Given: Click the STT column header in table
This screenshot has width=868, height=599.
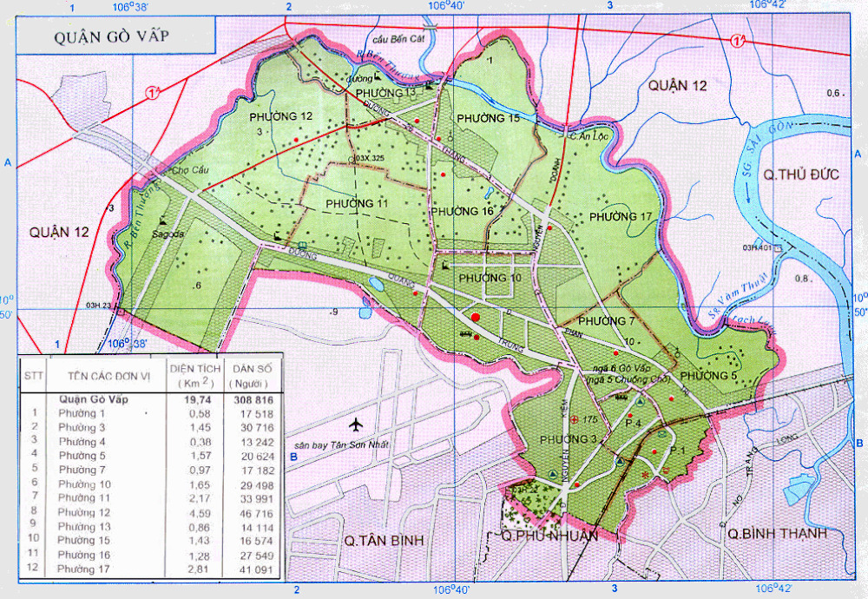Looking at the screenshot, I should pos(33,376).
